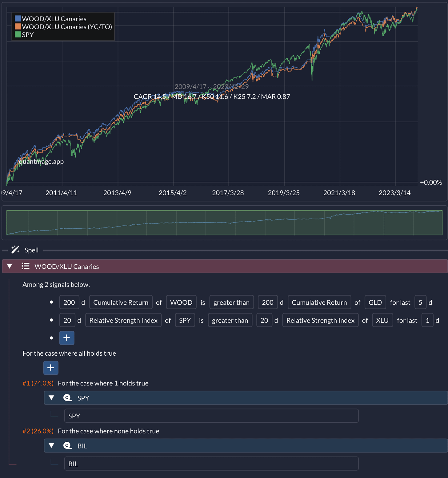Click the 'Among 2 signals below:' text

56,285
